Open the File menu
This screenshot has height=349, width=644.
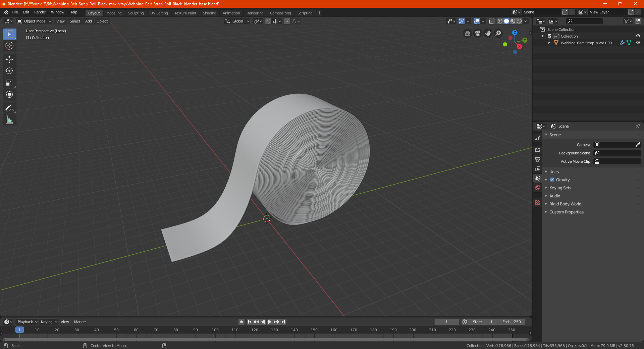(x=15, y=12)
